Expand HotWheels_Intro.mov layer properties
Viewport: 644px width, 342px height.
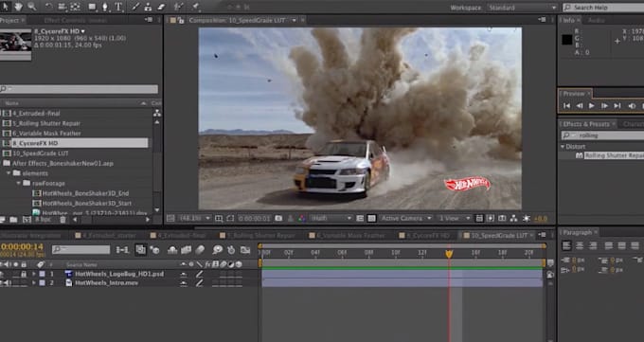pos(34,283)
